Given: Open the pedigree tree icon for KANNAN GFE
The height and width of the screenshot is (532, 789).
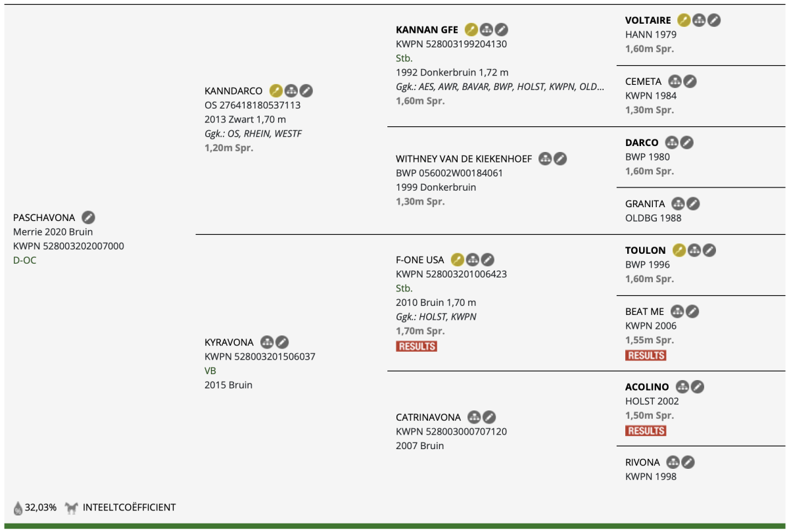Looking at the screenshot, I should [x=487, y=30].
